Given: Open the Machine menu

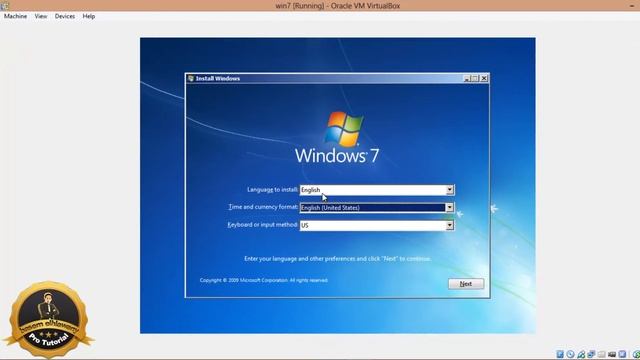Looking at the screenshot, I should coord(16,16).
